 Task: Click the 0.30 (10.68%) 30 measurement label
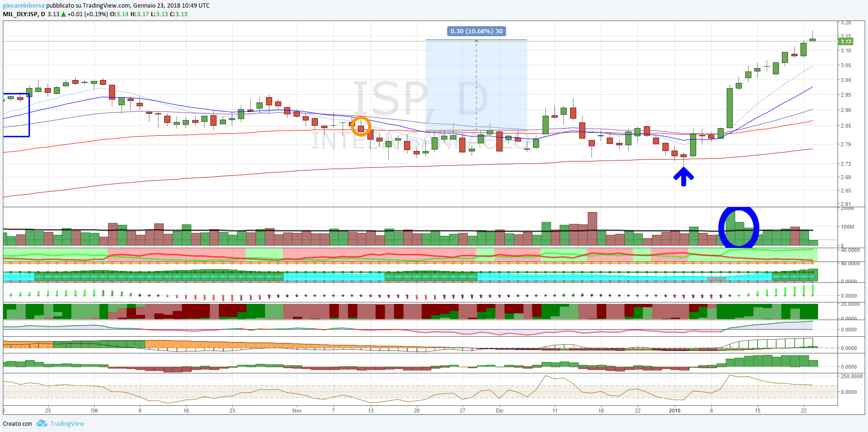(476, 31)
